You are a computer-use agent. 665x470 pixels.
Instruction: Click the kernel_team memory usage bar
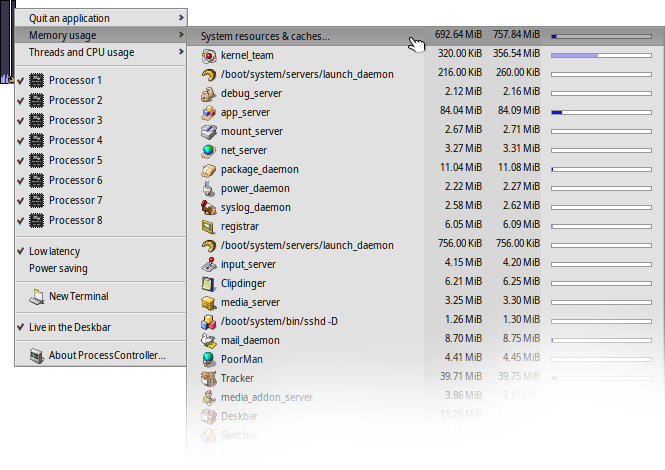(601, 56)
